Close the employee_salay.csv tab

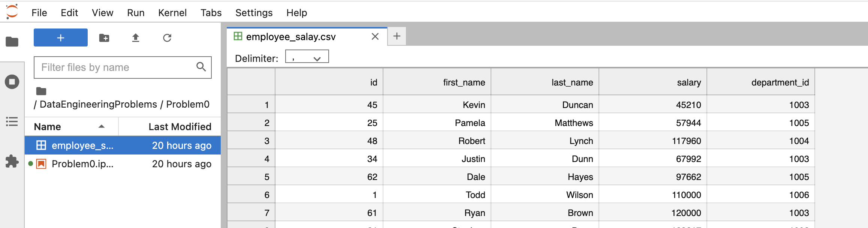(x=375, y=37)
